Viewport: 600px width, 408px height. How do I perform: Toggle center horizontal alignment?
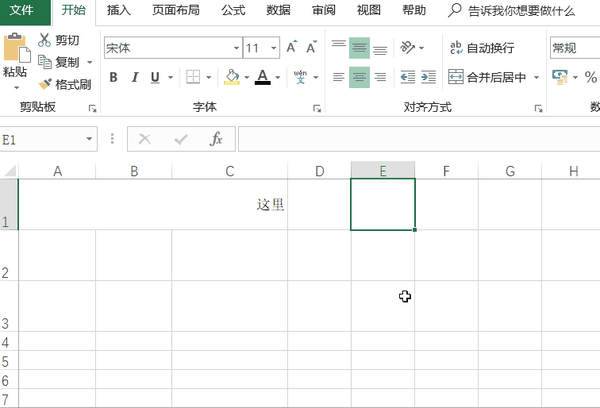click(x=359, y=77)
